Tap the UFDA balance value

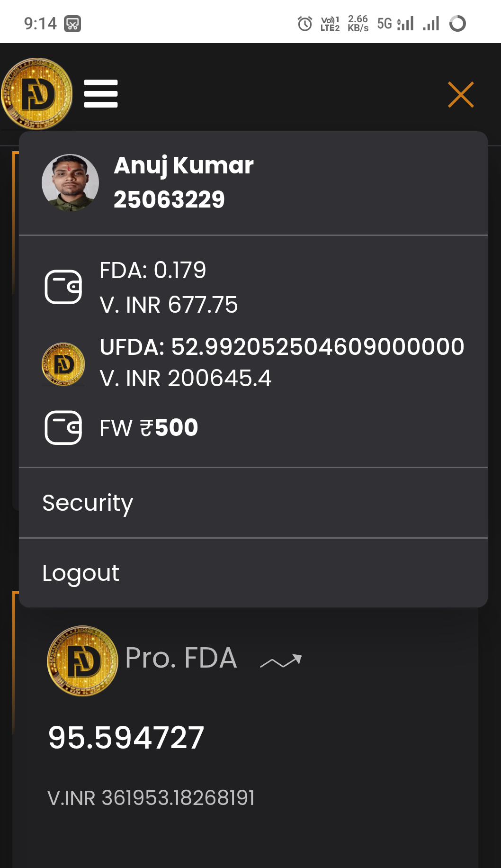point(282,347)
